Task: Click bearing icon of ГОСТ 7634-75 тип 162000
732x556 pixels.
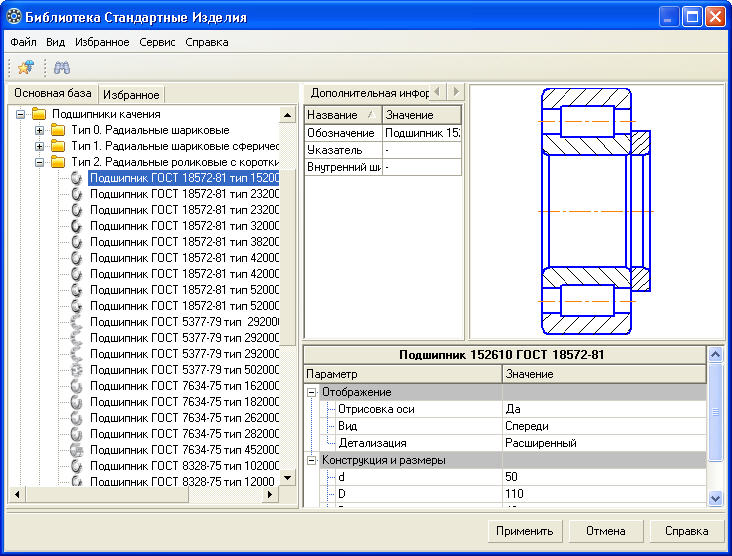Action: click(77, 386)
